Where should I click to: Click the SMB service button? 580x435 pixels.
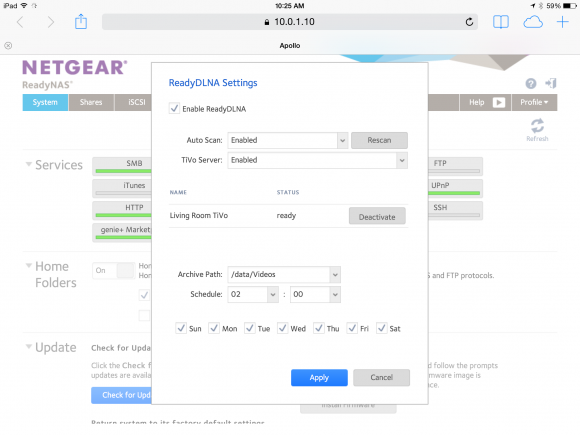(x=122, y=165)
